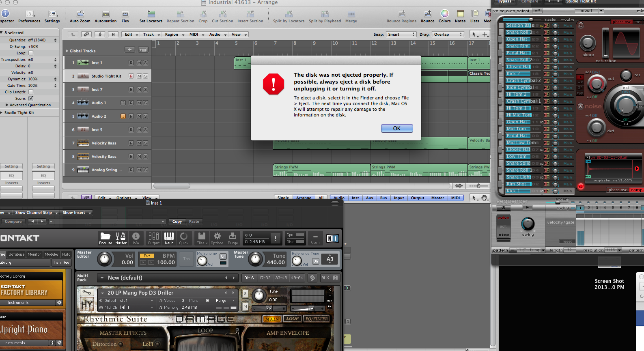Click the Flex toolbar icon
The width and height of the screenshot is (644, 351).
point(125,17)
